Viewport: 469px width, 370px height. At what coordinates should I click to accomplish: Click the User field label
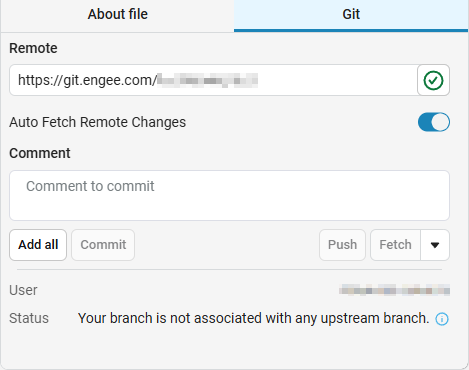click(23, 290)
